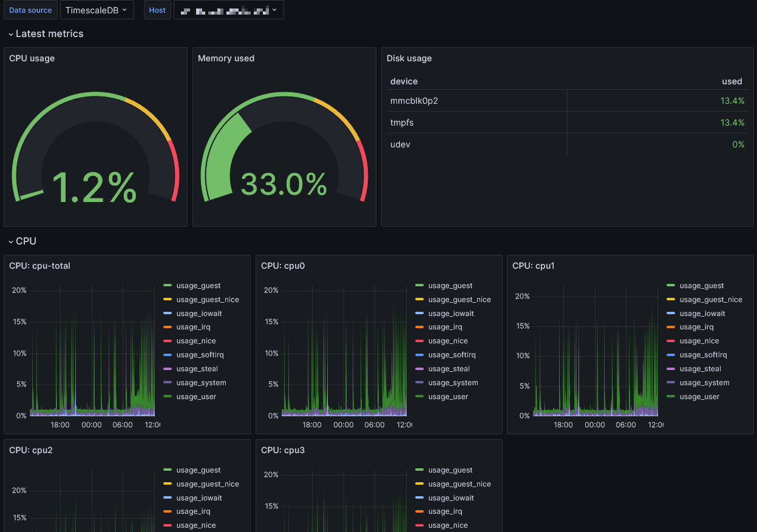Click the 13.4% value in tmpfs row
This screenshot has height=532, width=757.
[732, 123]
